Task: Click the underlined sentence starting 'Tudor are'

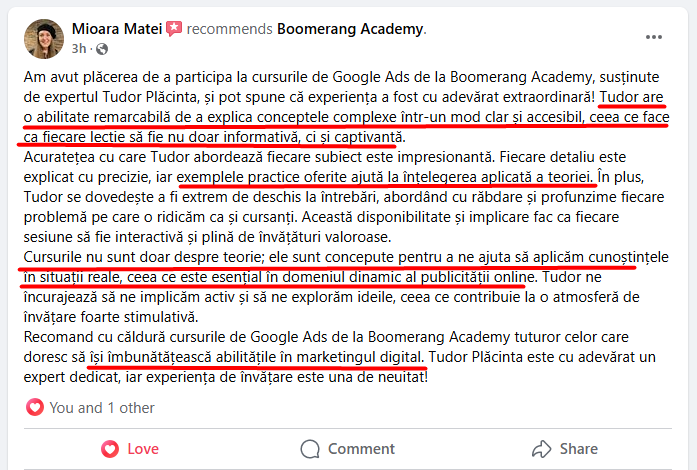Action: coord(347,117)
